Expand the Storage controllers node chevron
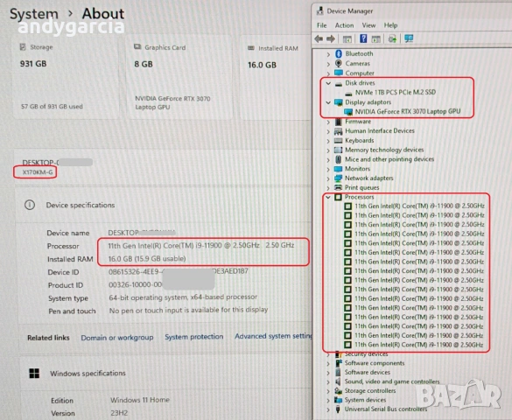This screenshot has width=512, height=420. [328, 391]
